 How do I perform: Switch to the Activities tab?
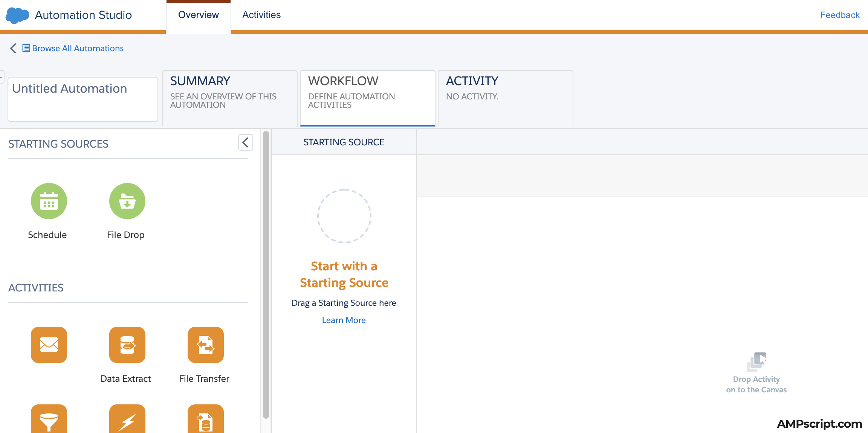(x=261, y=15)
